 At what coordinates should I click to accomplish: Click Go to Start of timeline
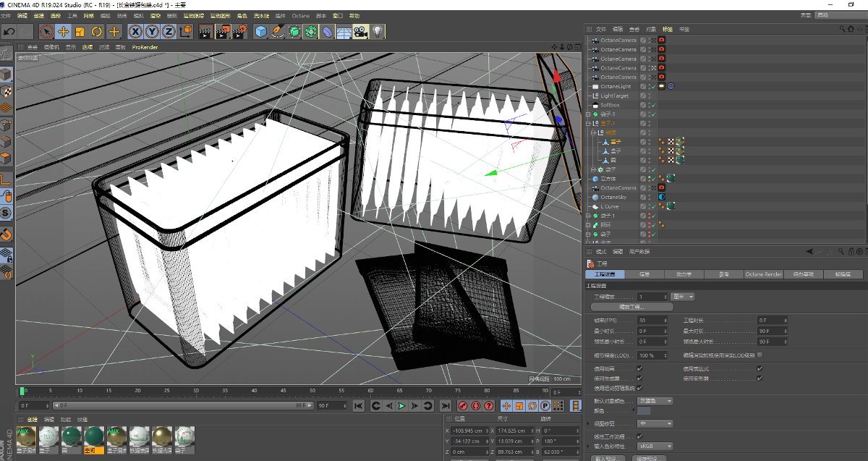[359, 406]
